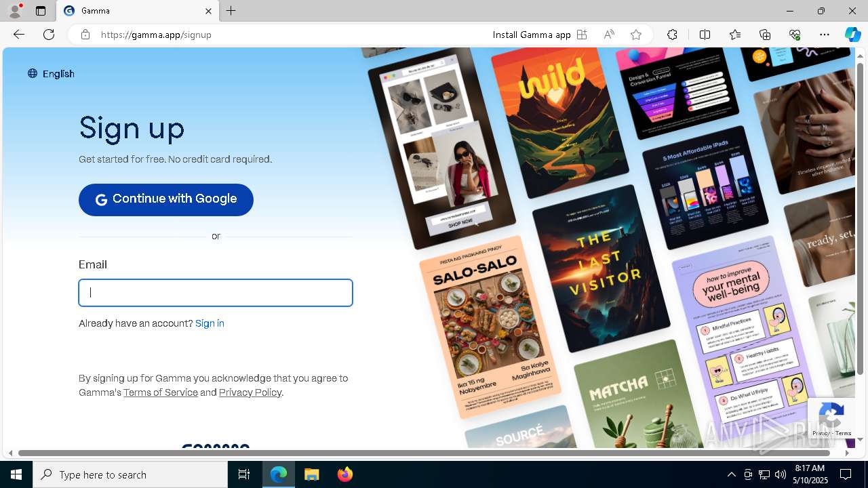The height and width of the screenshot is (488, 868).
Task: Open the network status tray icon
Action: (764, 474)
